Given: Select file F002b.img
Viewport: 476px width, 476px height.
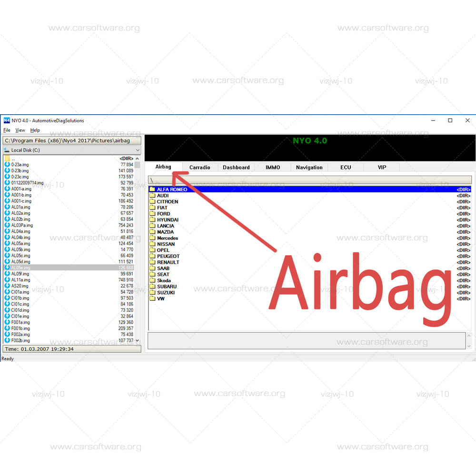Looking at the screenshot, I should [69, 341].
